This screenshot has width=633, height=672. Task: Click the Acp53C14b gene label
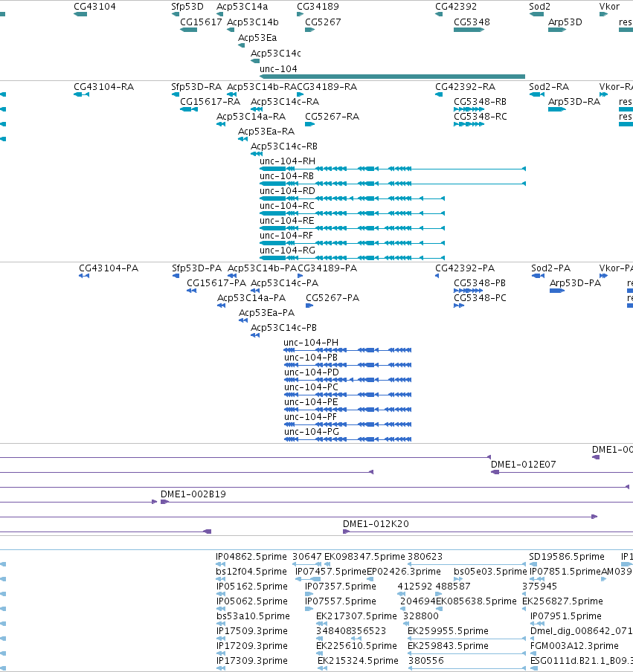coord(253,22)
